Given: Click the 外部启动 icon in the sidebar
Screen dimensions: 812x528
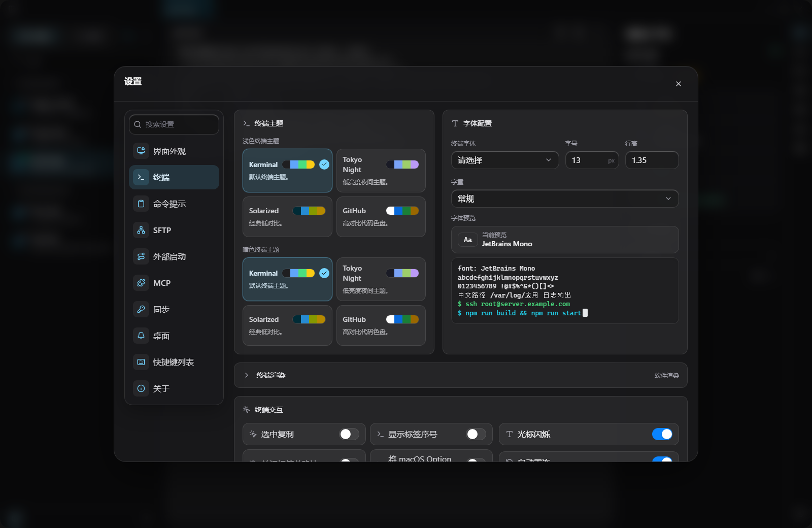Looking at the screenshot, I should 141,256.
